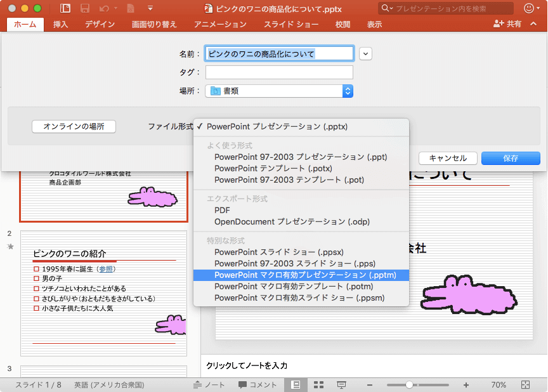The height and width of the screenshot is (392, 548).
Task: Open the 画面切り替え tab
Action: [154, 24]
